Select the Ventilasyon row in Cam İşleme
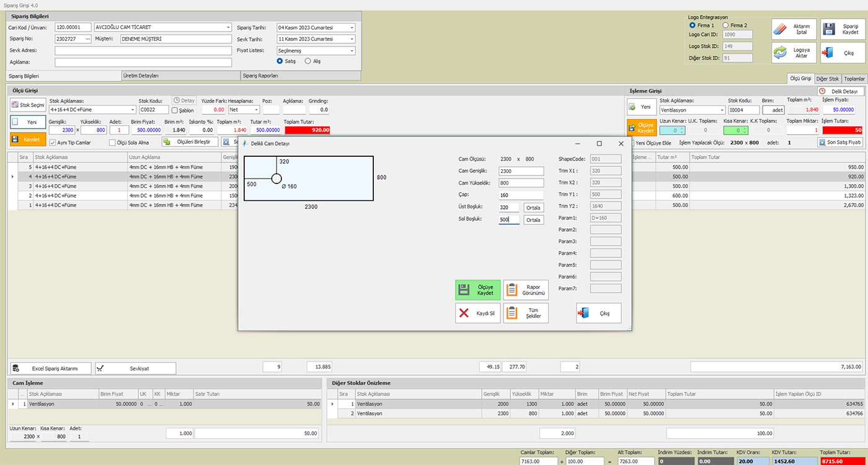Image resolution: width=868 pixels, height=465 pixels. coord(166,404)
